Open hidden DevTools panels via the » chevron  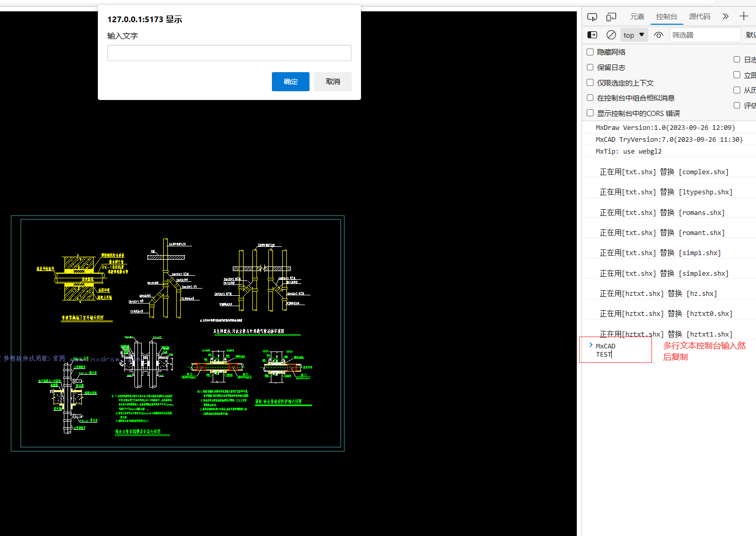tap(725, 16)
